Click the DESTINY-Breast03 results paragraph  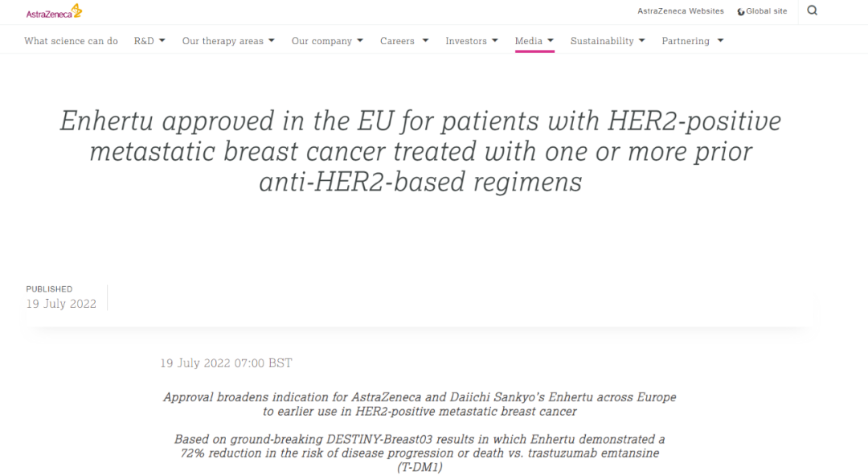[x=420, y=453]
